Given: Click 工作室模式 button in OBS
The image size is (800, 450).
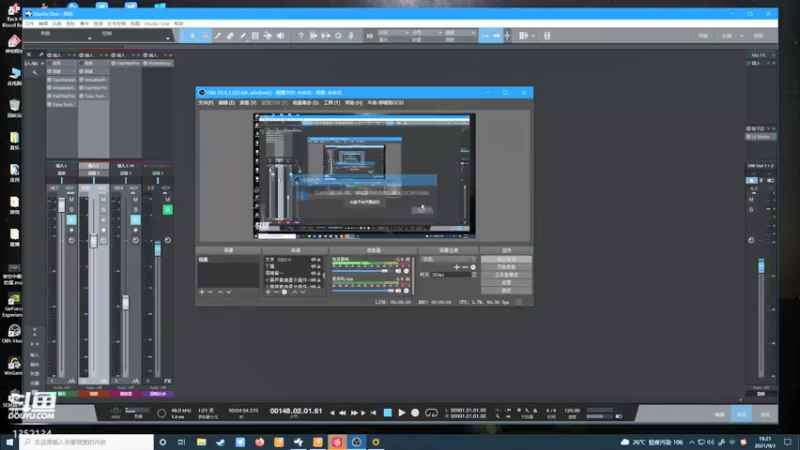Looking at the screenshot, I should [506, 274].
